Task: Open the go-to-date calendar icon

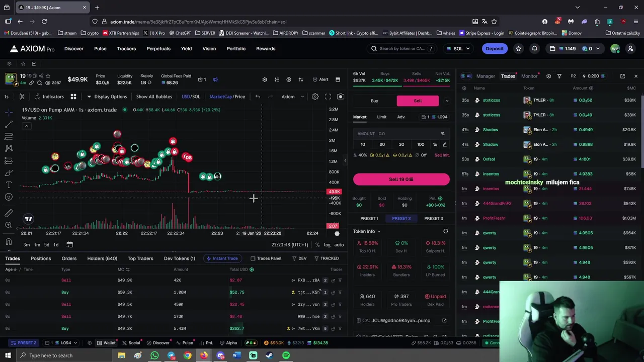Action: click(x=69, y=245)
